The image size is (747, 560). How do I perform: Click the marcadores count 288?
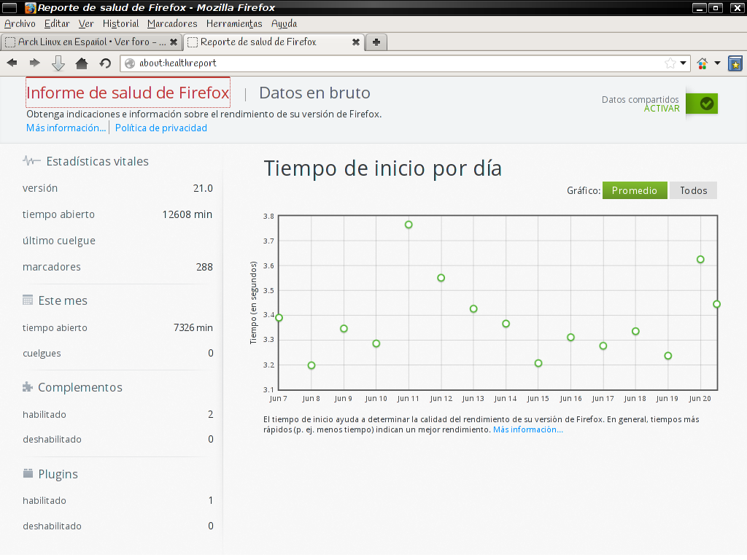click(204, 267)
